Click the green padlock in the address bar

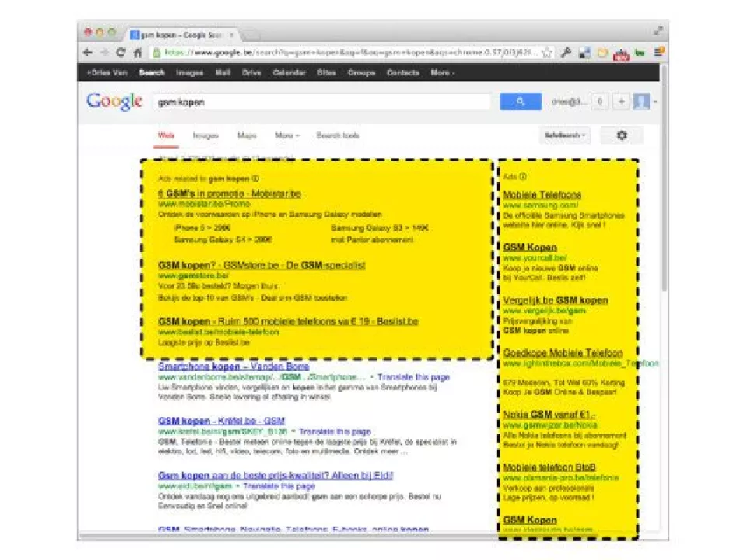tap(156, 52)
